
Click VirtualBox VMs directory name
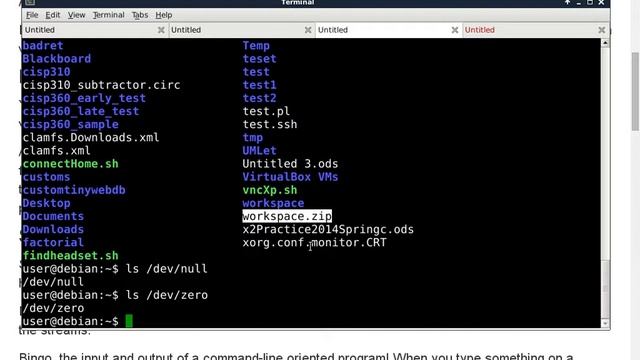pyautogui.click(x=290, y=177)
